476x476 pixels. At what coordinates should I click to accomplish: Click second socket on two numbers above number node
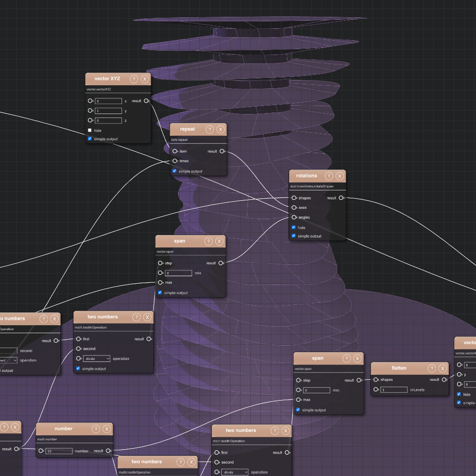(78, 349)
